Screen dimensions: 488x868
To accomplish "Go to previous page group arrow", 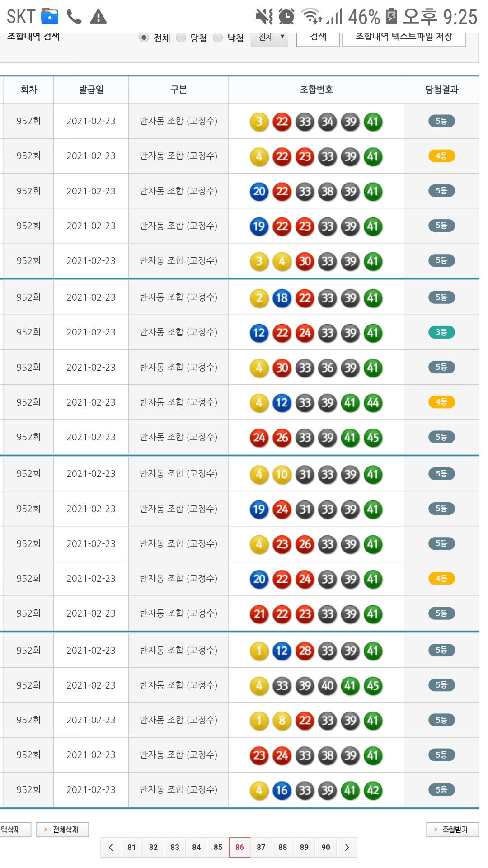I will pyautogui.click(x=111, y=847).
